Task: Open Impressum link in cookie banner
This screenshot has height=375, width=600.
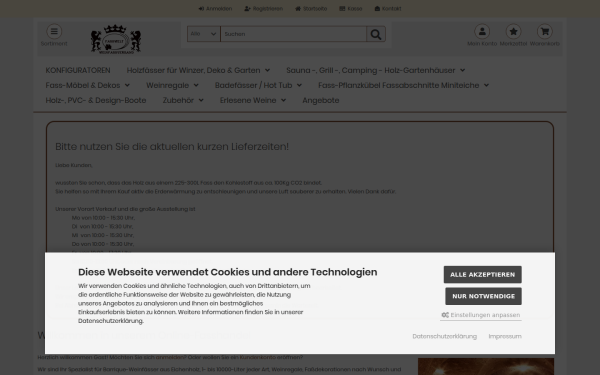Action: (x=505, y=336)
